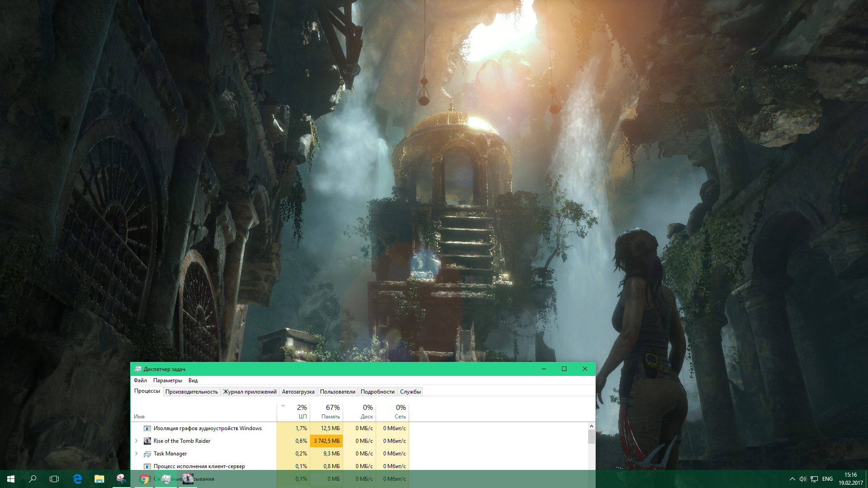This screenshot has width=868, height=488.
Task: Launch Microsoft Edge from taskbar
Action: pyautogui.click(x=77, y=479)
